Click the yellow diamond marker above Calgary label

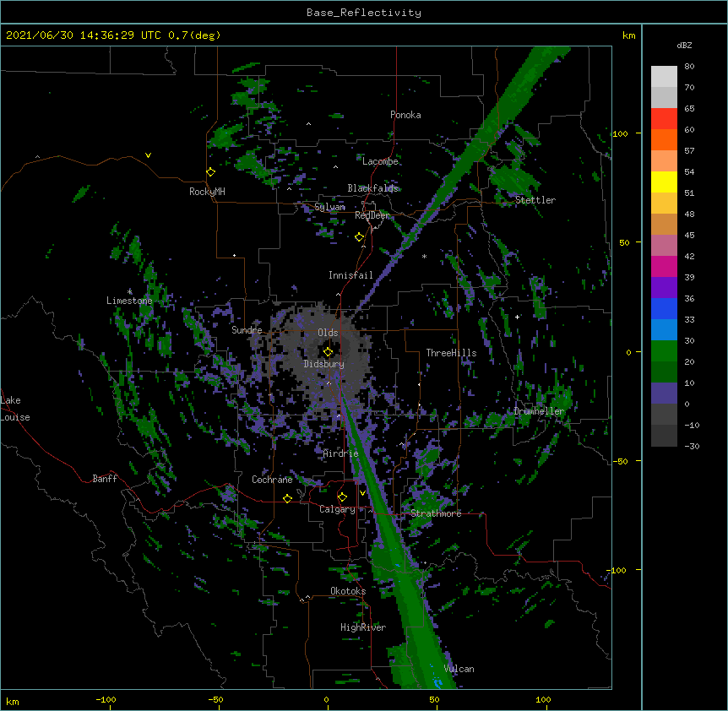click(342, 497)
